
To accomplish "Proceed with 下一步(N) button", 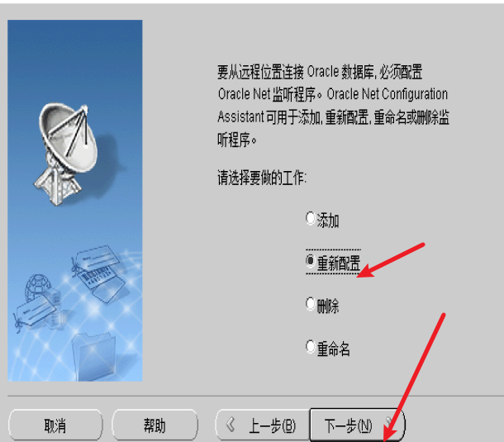I will (357, 425).
